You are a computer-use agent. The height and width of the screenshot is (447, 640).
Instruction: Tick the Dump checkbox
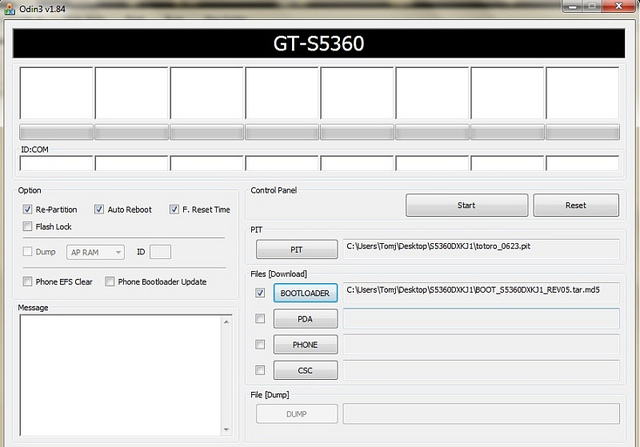pyautogui.click(x=27, y=251)
